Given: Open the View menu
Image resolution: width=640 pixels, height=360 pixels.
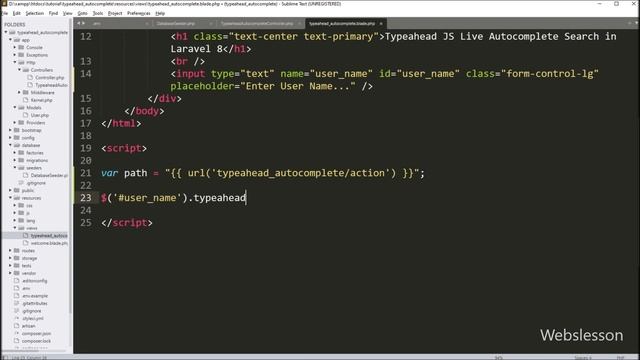Looking at the screenshot, I should tap(68, 13).
